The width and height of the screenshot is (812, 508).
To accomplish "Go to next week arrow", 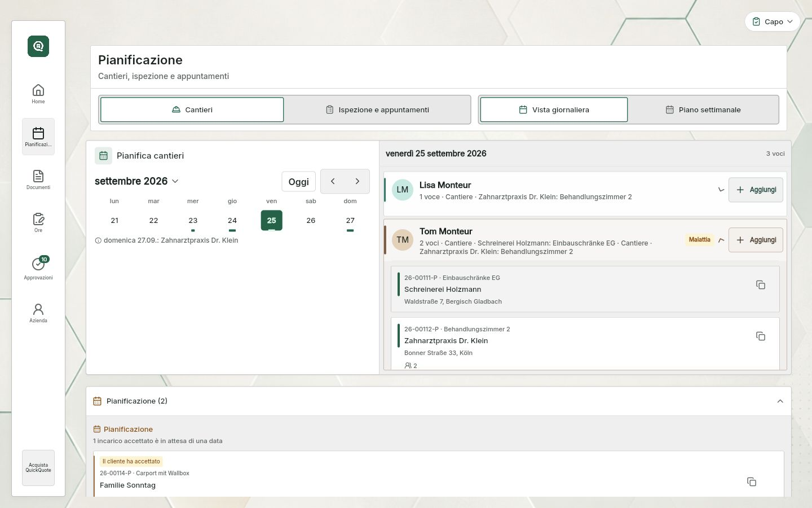I will 357,181.
